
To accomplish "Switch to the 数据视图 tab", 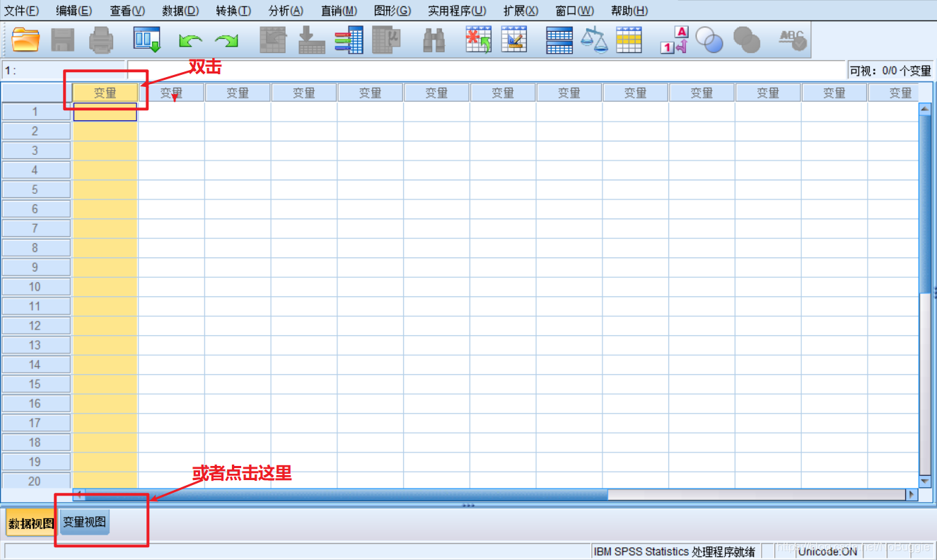I will point(31,523).
